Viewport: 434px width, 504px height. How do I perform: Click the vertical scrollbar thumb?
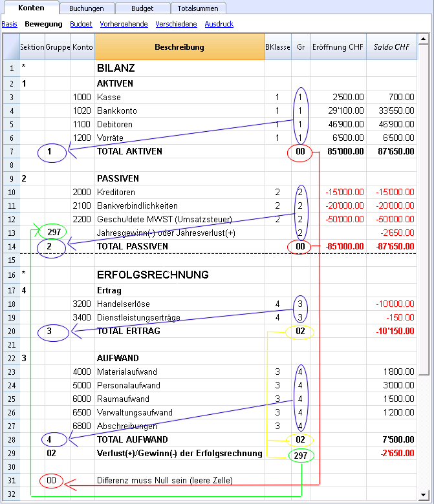[424, 209]
